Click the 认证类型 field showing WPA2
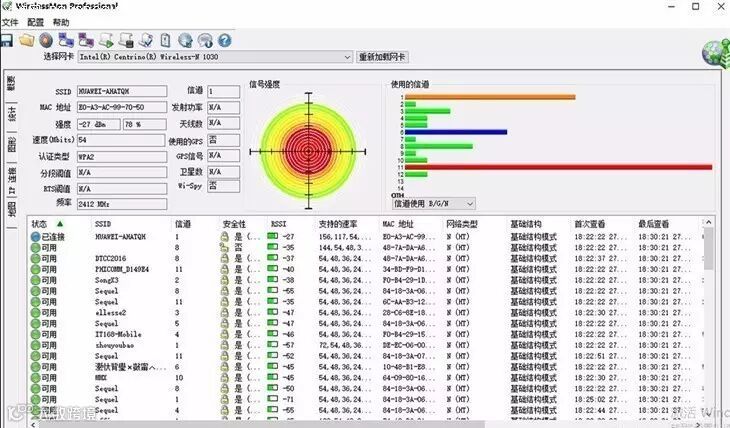 [x=122, y=156]
